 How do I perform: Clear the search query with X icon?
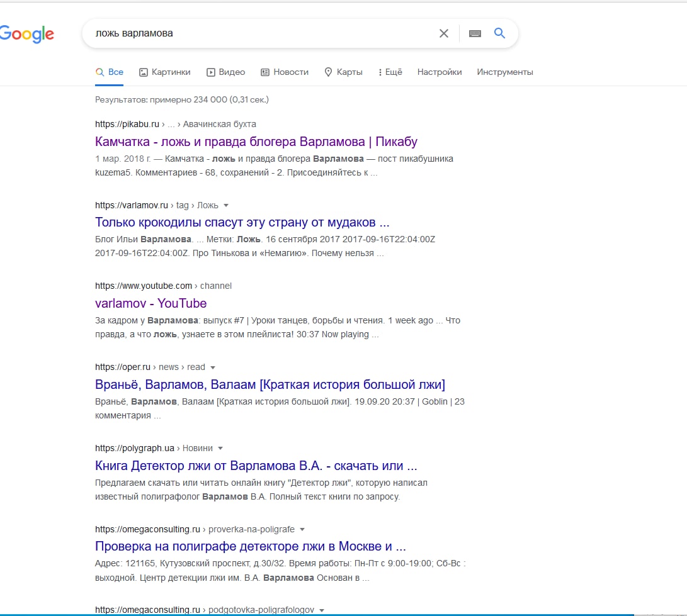(444, 33)
